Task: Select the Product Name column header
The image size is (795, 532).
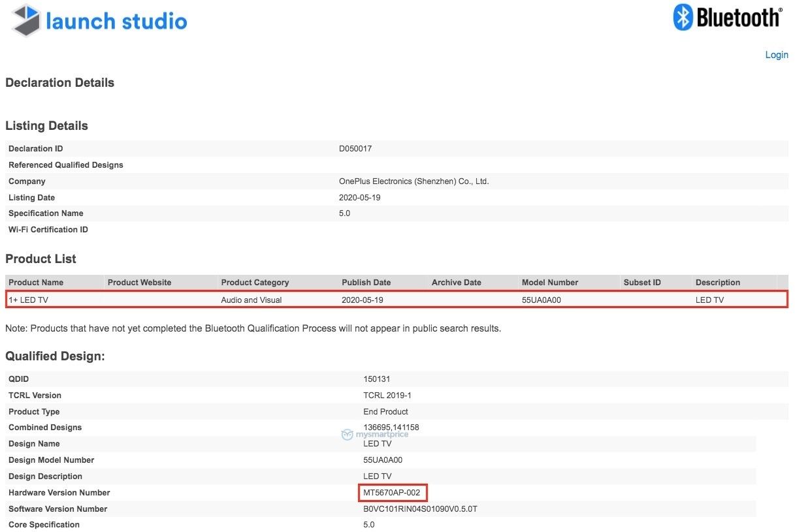Action: coord(36,283)
